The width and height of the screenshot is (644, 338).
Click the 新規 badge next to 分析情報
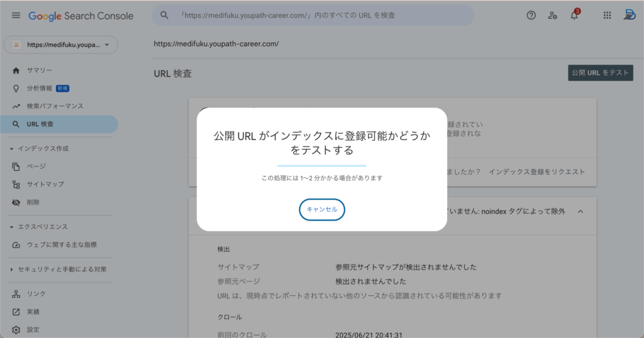(63, 88)
